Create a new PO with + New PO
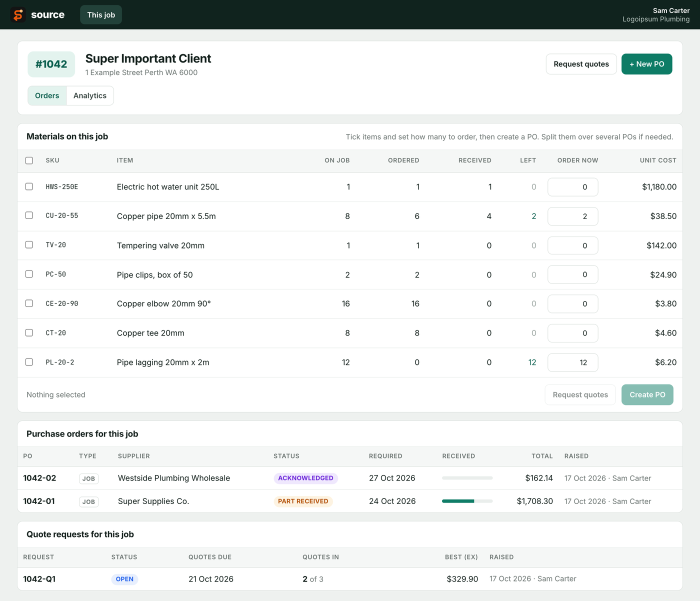 pyautogui.click(x=646, y=64)
